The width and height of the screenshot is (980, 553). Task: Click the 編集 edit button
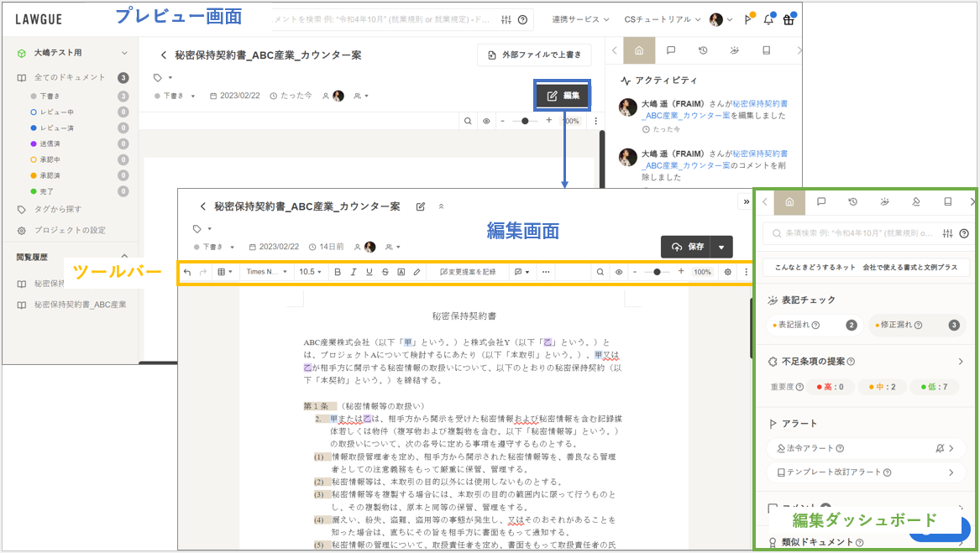click(563, 96)
